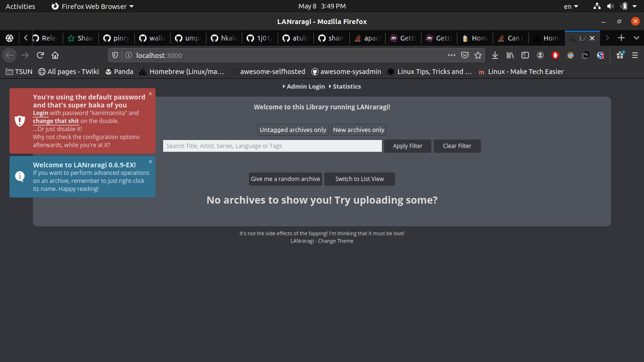Open the gift-shaped extension icon
Image resolution: width=644 pixels, height=362 pixels.
coord(619,55)
